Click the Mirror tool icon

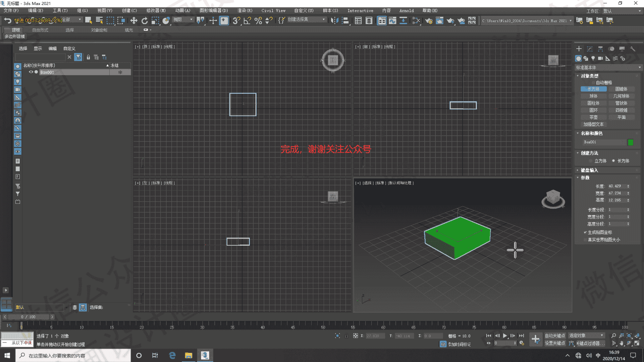click(x=334, y=21)
